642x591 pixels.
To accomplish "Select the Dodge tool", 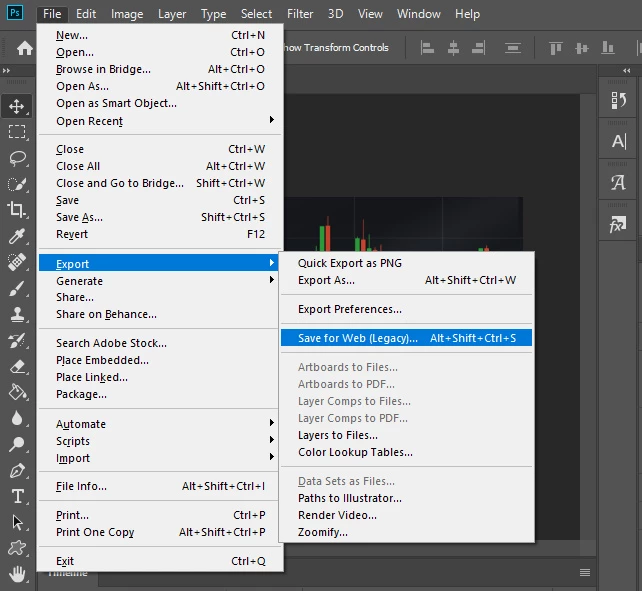I will (x=16, y=444).
